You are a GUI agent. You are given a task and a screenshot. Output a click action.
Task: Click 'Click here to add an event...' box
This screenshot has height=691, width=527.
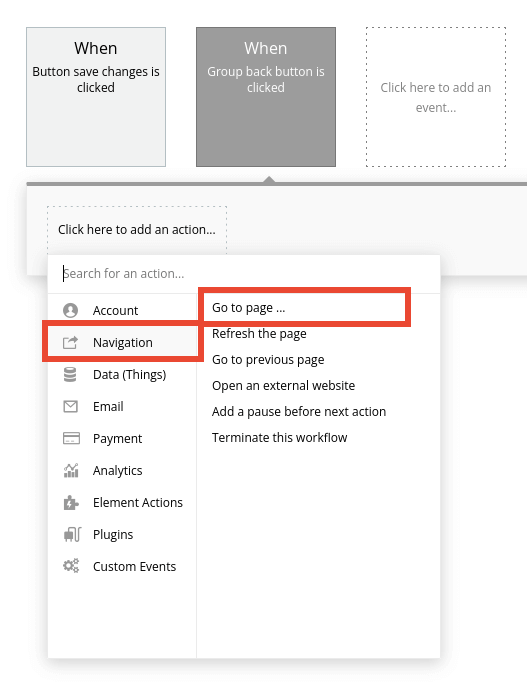436,97
